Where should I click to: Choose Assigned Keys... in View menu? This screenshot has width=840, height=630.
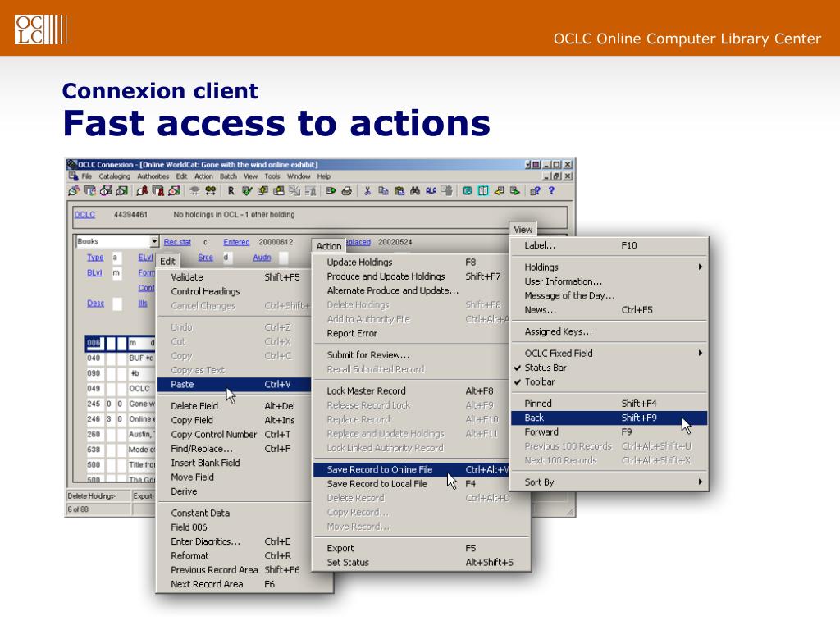pos(609,331)
